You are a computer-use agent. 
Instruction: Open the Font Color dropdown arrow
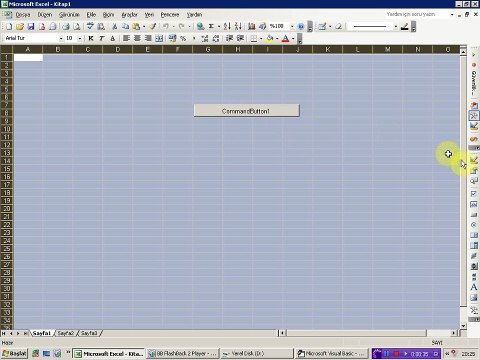coord(293,39)
